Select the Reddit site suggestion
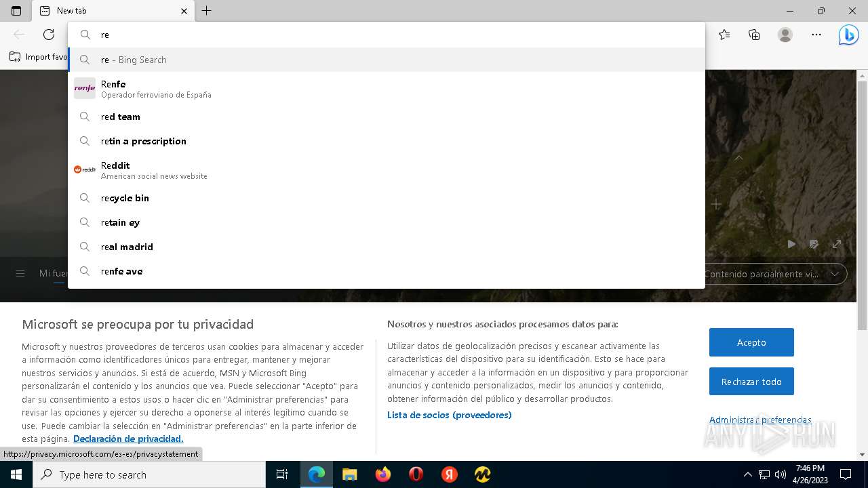This screenshot has width=868, height=488. click(x=387, y=169)
